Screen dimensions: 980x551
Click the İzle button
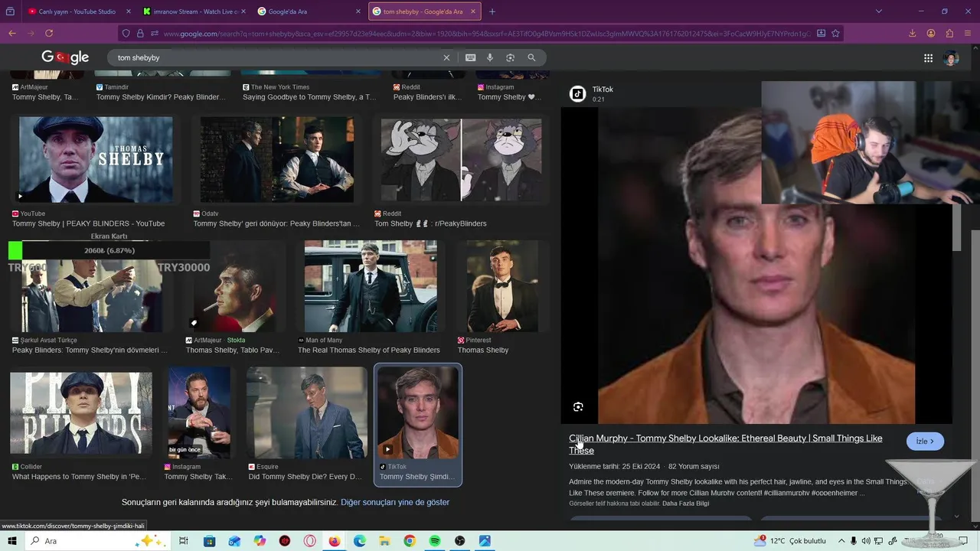pyautogui.click(x=925, y=442)
